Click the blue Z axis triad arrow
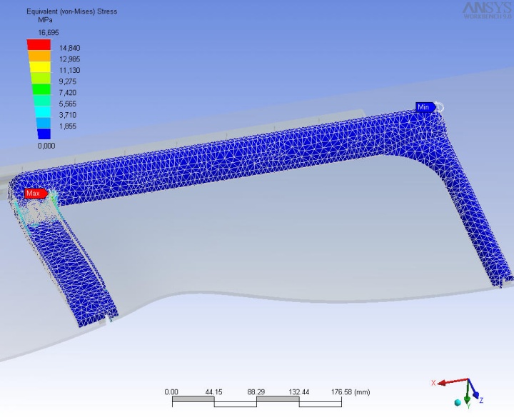The image size is (514, 420). 478,394
